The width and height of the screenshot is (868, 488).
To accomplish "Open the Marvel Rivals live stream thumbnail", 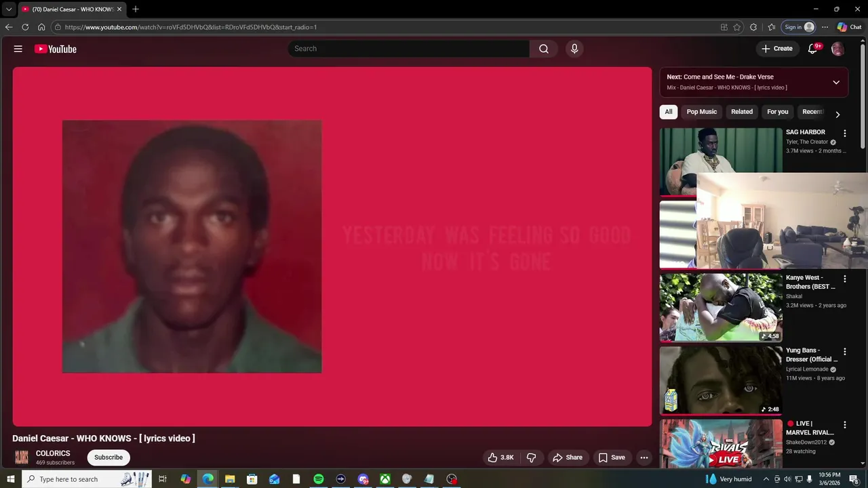I will (x=721, y=443).
